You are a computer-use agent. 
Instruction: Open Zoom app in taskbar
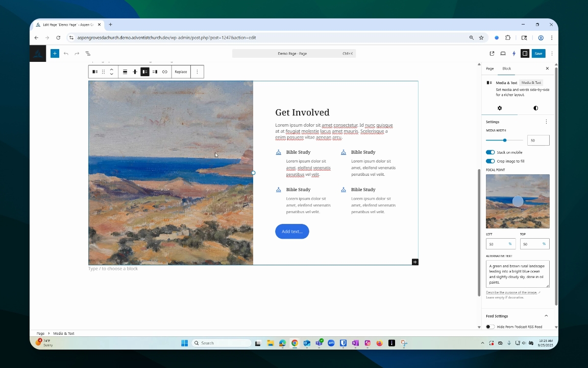click(x=331, y=343)
